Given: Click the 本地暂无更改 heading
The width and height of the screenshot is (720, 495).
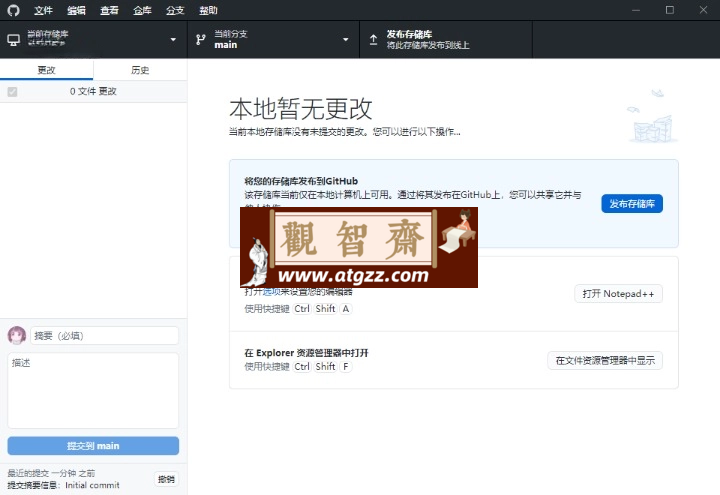Looking at the screenshot, I should pyautogui.click(x=301, y=109).
